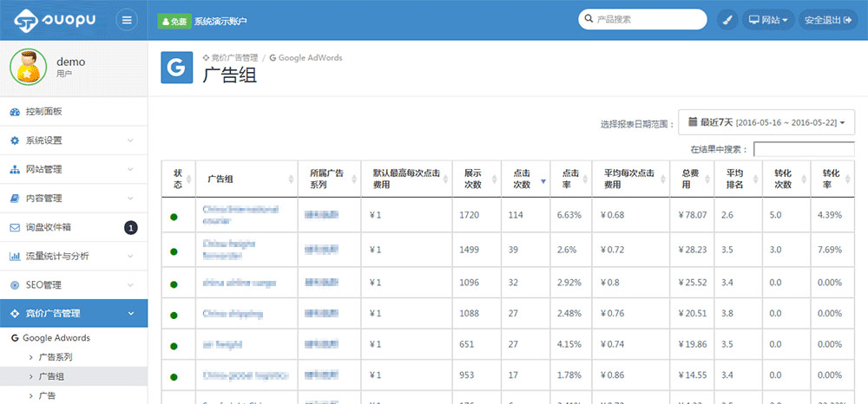
Task: Click the 安全退出 logout button
Action: click(828, 20)
